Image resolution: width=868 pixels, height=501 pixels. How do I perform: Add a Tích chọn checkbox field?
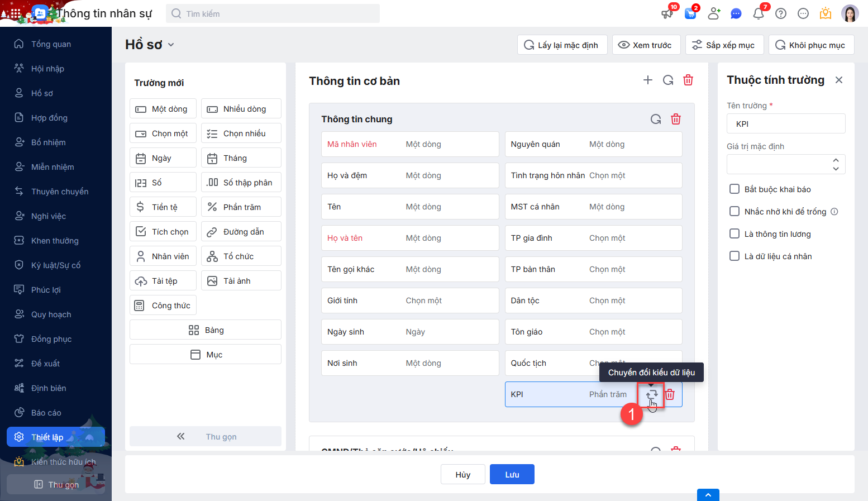pyautogui.click(x=163, y=231)
